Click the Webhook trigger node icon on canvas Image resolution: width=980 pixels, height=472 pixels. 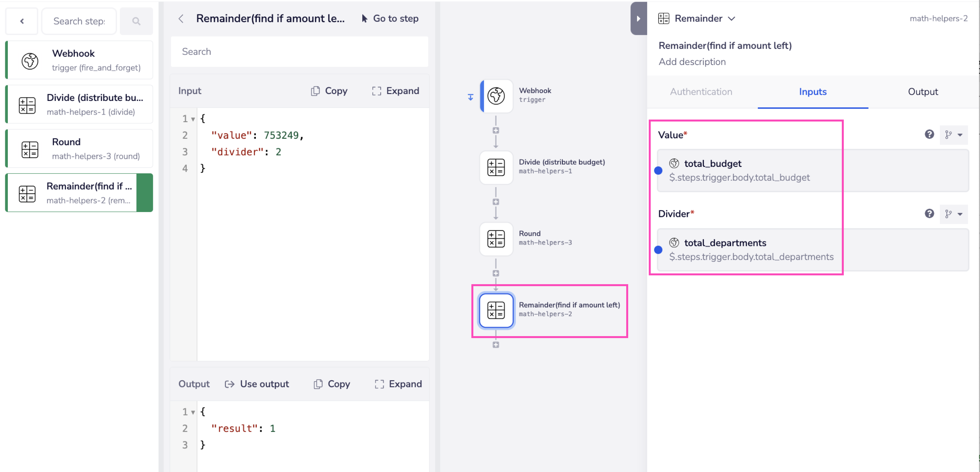tap(496, 95)
